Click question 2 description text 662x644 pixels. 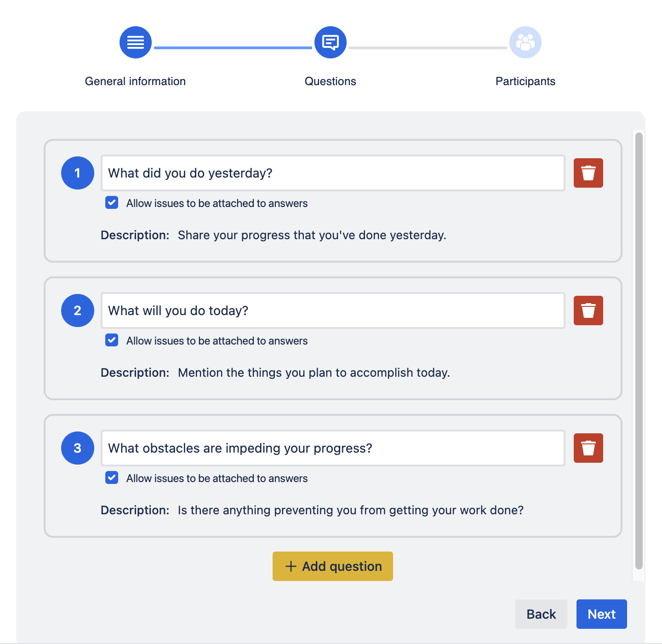coord(314,373)
